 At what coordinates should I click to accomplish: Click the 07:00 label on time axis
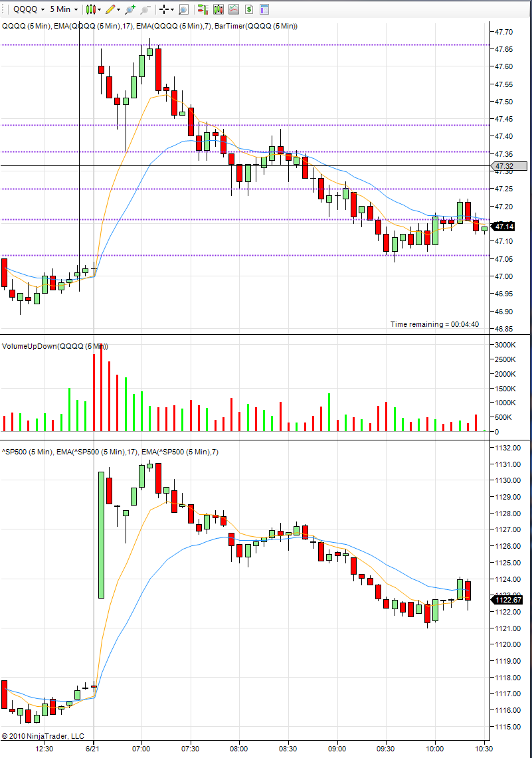tap(141, 748)
